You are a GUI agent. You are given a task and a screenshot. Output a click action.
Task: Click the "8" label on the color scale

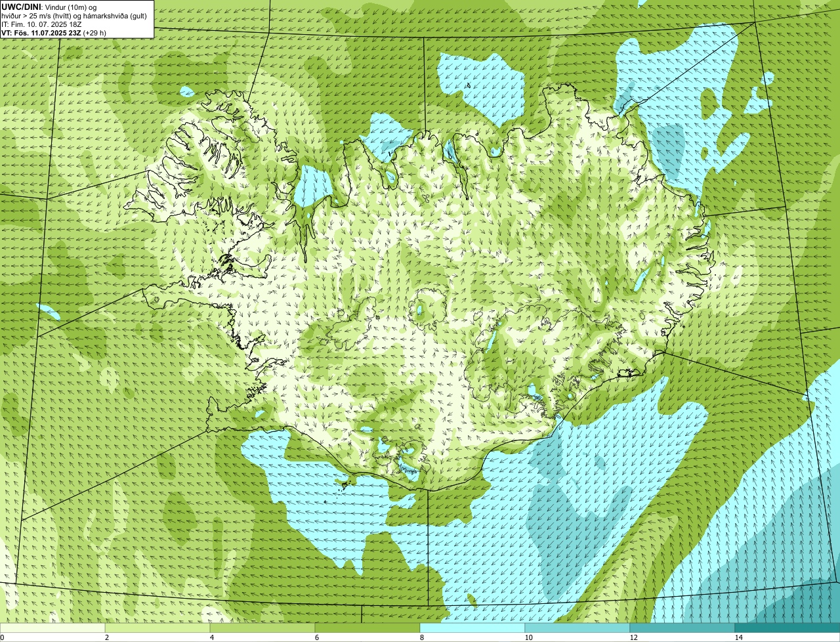point(423,637)
